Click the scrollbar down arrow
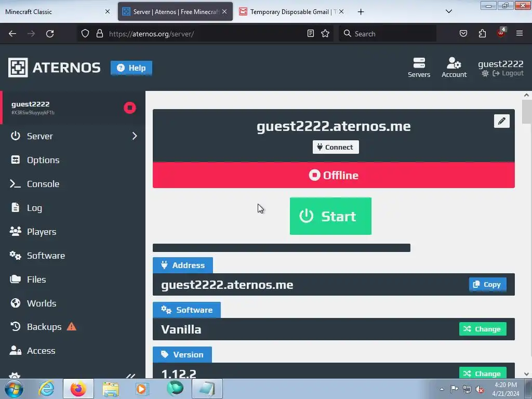This screenshot has width=532, height=399. coord(526,374)
